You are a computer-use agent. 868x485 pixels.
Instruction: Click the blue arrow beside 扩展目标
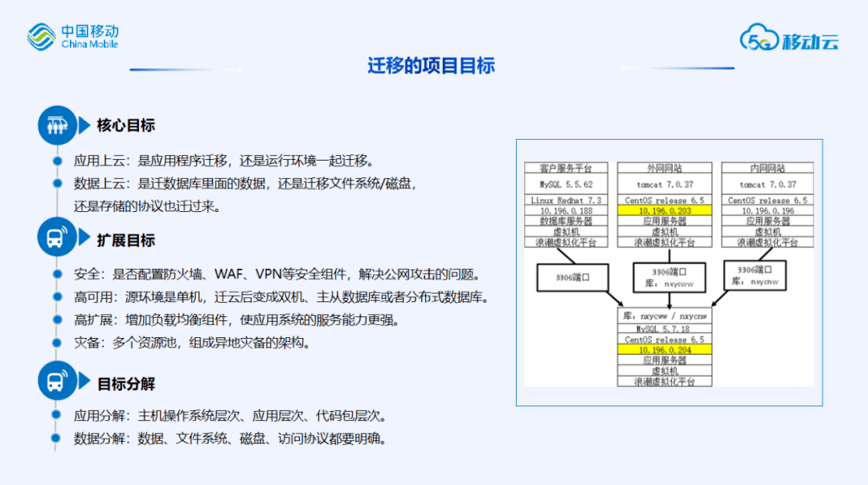[x=84, y=237]
